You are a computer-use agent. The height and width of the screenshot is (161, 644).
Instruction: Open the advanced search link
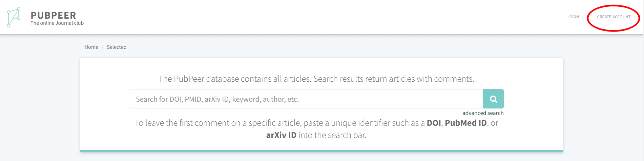click(x=483, y=113)
